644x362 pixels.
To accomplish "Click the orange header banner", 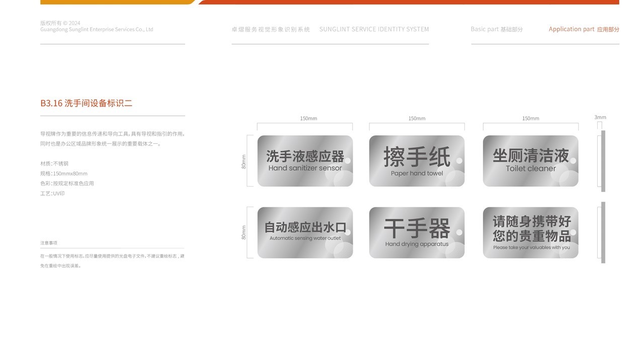I will click(116, 2).
